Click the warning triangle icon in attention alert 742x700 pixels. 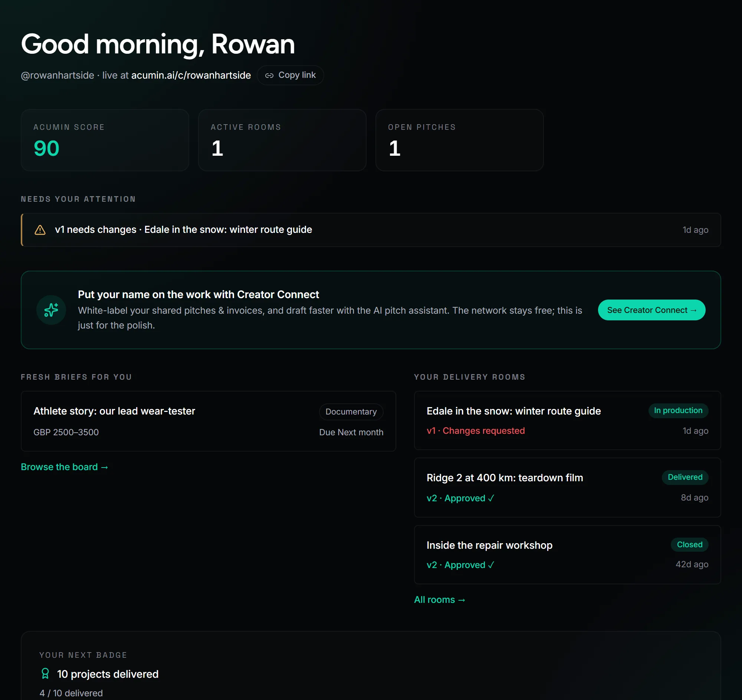pyautogui.click(x=40, y=230)
